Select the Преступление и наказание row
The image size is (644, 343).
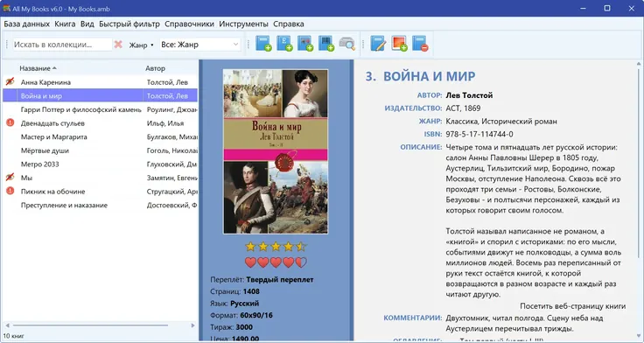pyautogui.click(x=101, y=205)
